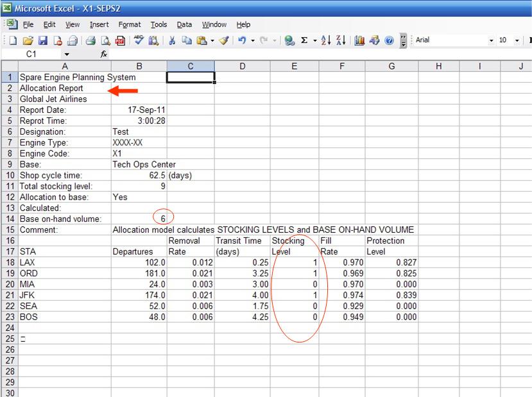Select column E header
The height and width of the screenshot is (397, 532).
tap(294, 66)
